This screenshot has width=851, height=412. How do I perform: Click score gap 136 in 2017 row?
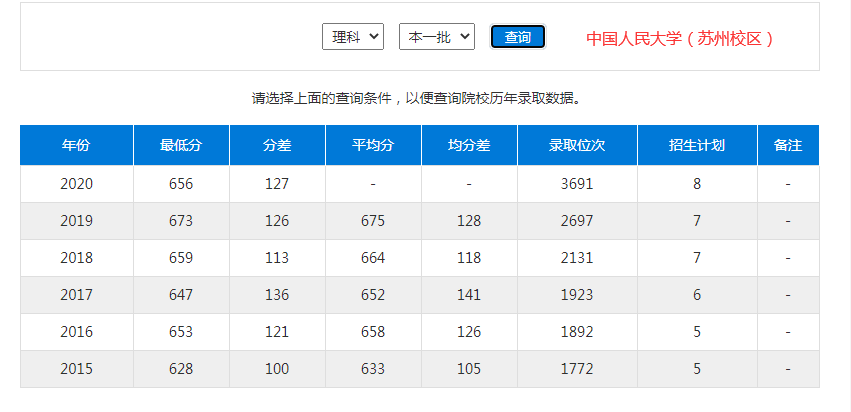(x=277, y=295)
